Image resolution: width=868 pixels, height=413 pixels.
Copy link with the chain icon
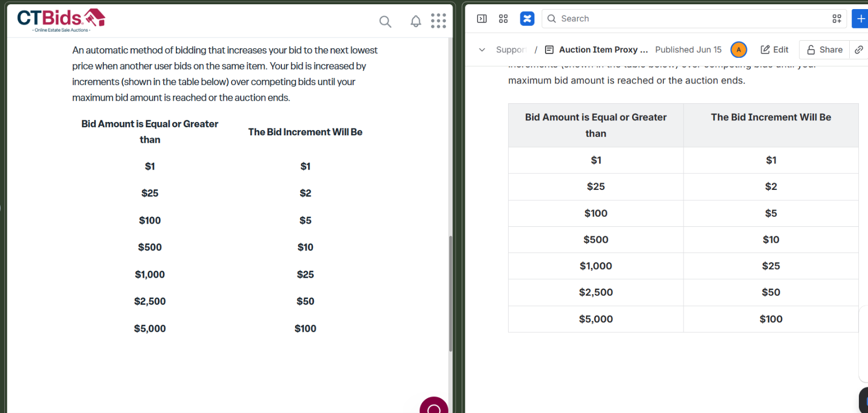tap(859, 50)
